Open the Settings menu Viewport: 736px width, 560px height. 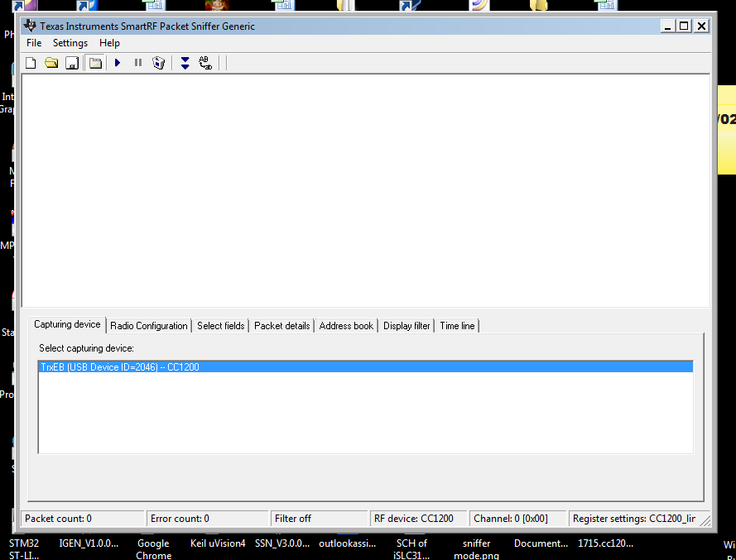tap(70, 43)
